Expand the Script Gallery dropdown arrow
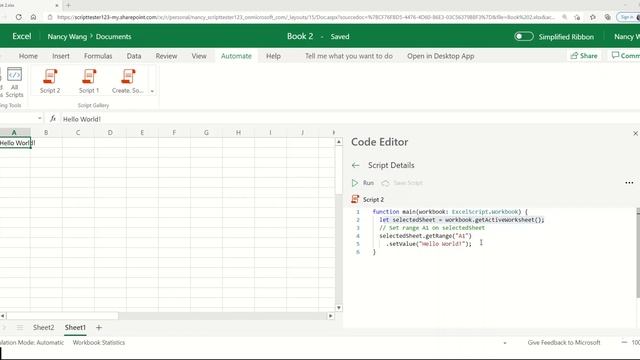640x360 pixels. 152,91
